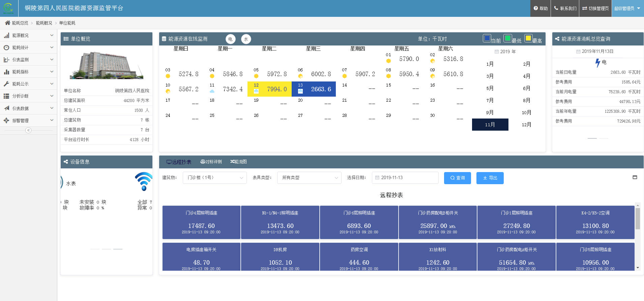Click the yellow 最高 legend swatch
Screen dimensions: 644x301
(x=528, y=38)
